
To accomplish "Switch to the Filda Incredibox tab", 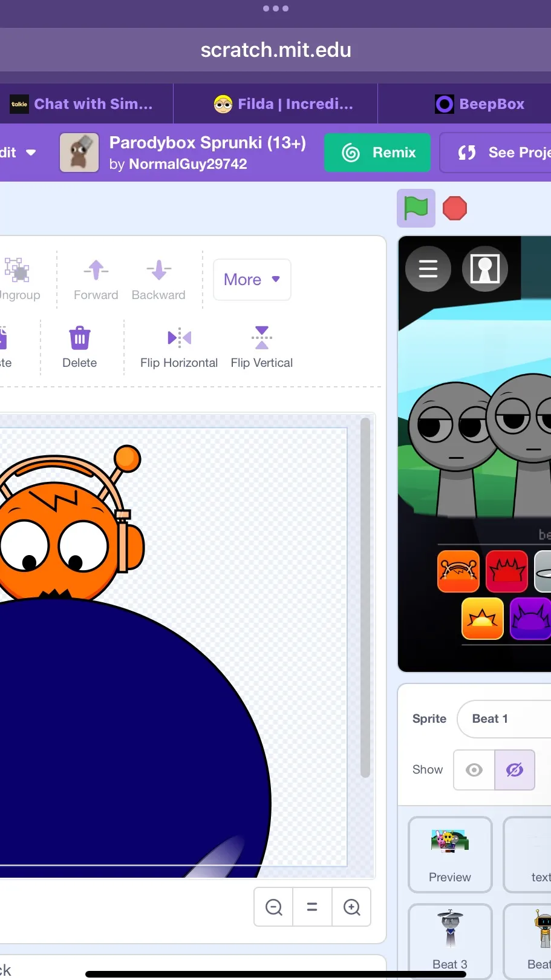I will (x=283, y=104).
